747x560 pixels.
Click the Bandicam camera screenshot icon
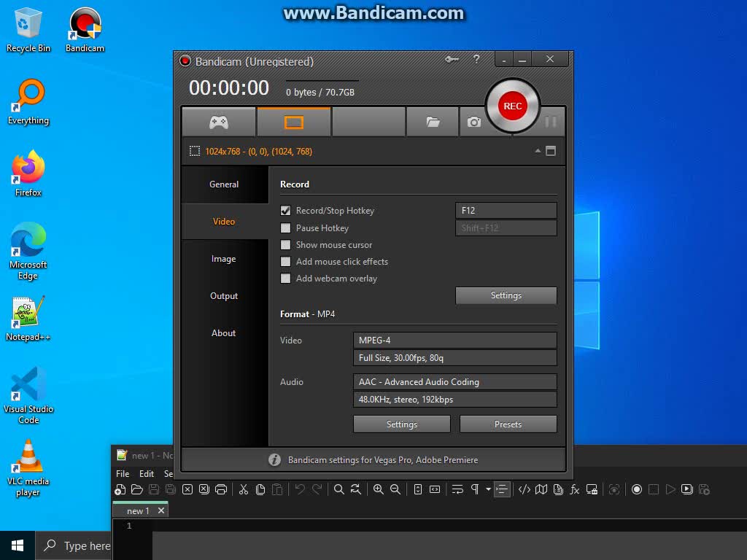(473, 122)
